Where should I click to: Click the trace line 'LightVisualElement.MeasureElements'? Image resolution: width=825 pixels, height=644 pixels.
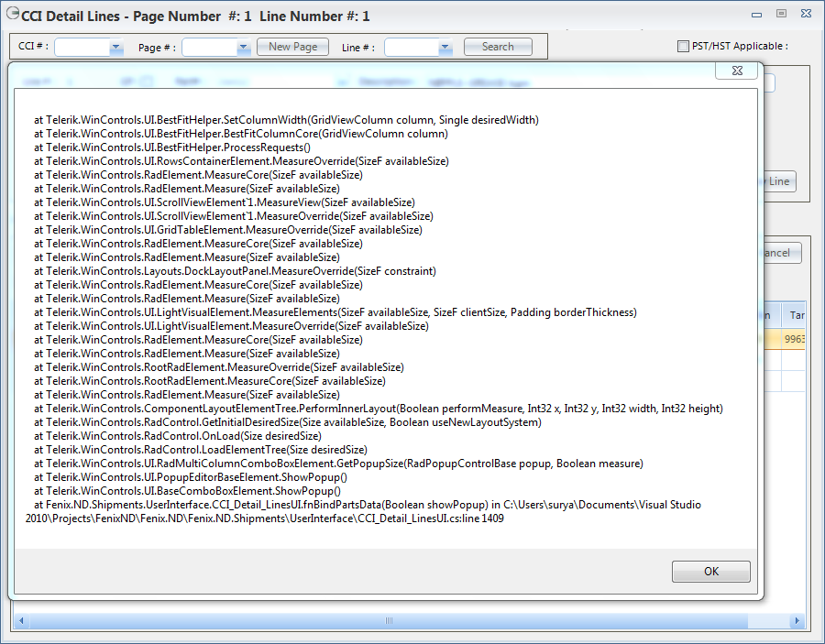pyautogui.click(x=335, y=312)
